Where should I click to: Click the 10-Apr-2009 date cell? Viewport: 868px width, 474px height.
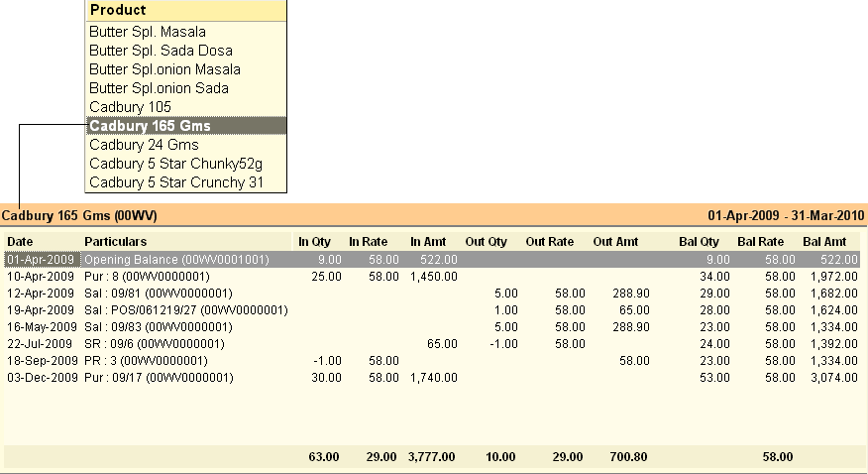41,277
